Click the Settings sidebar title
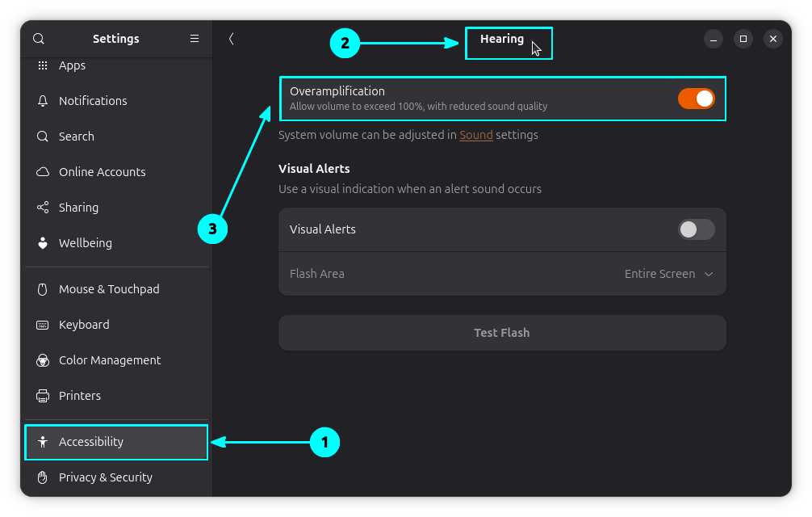 116,39
